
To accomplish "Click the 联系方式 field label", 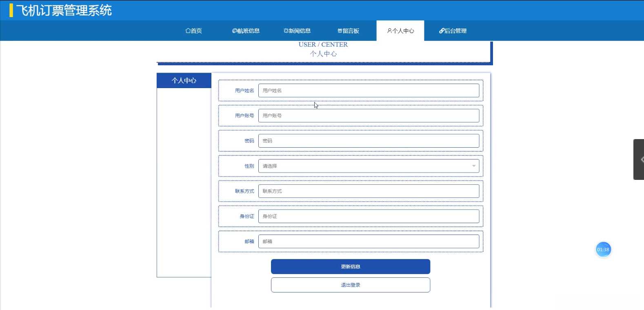I will tap(244, 191).
